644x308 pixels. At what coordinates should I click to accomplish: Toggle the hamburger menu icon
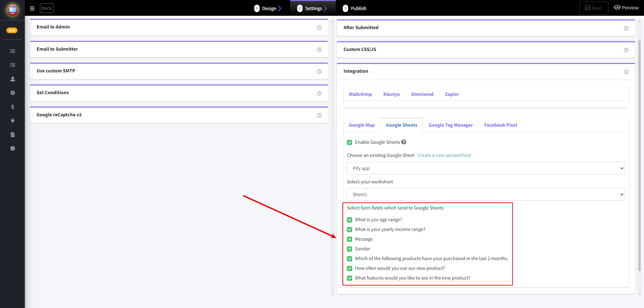click(x=32, y=8)
